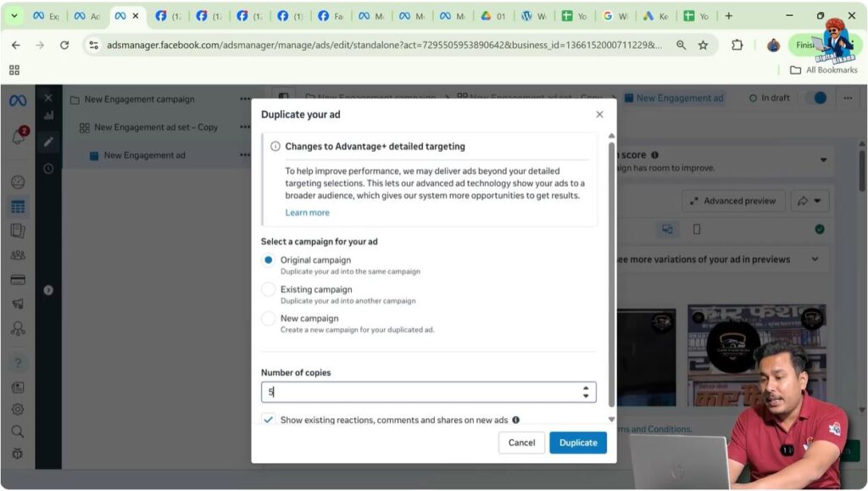
Task: Select New Engagement campaign in the tree
Action: click(140, 99)
